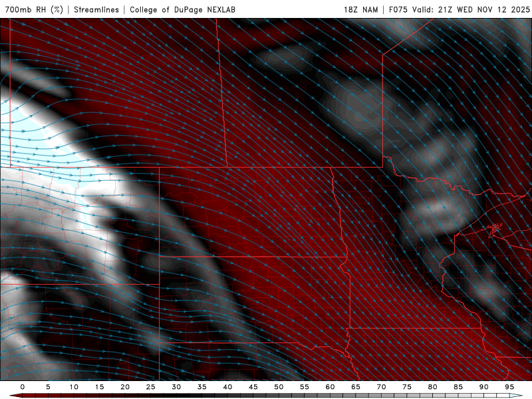The image size is (532, 399).
Task: Click the 80 value on colorbar
Action: [x=432, y=387]
